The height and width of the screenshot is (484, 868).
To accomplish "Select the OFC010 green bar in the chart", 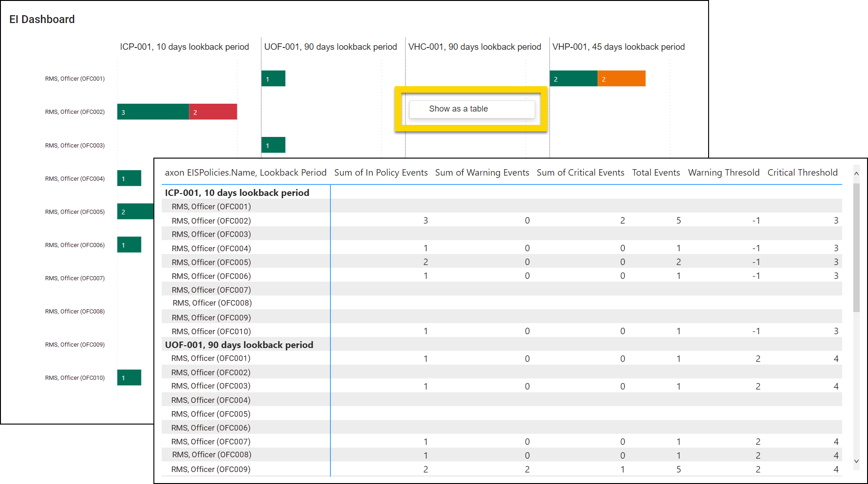I will (x=129, y=378).
